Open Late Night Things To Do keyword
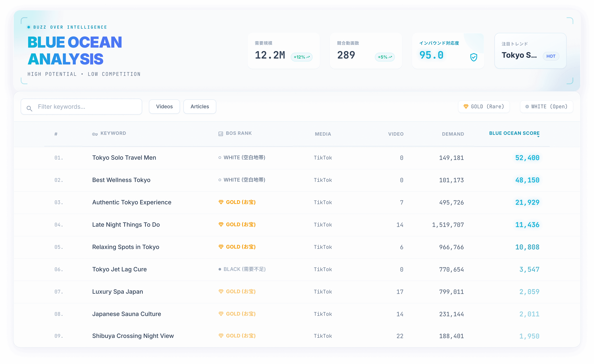The image size is (594, 364). [x=126, y=225]
